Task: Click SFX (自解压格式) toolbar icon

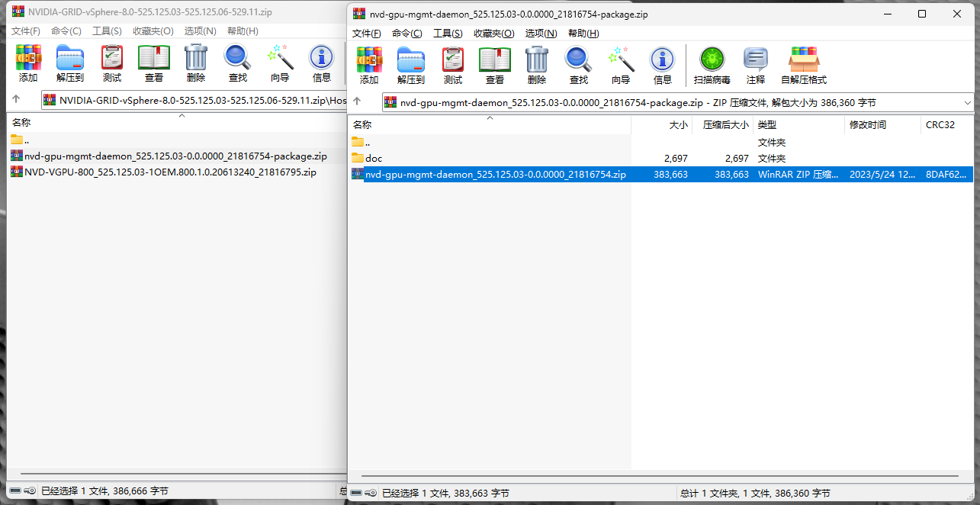Action: coord(804,65)
